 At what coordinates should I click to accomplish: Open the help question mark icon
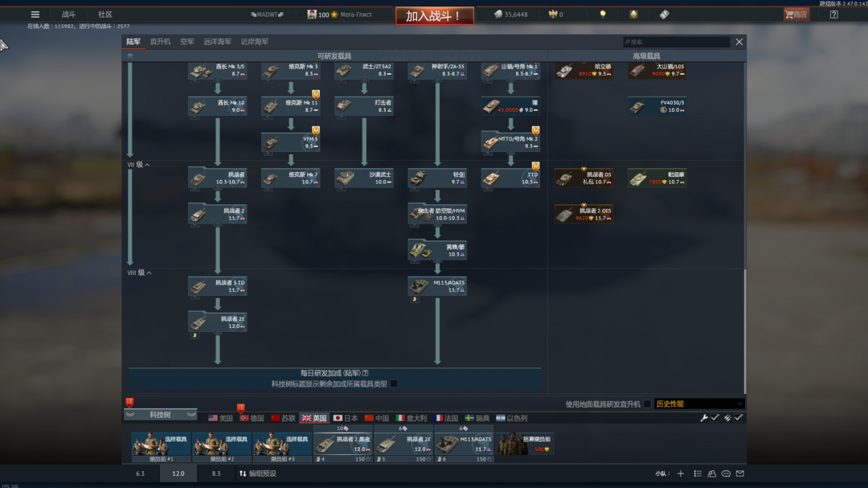(833, 14)
